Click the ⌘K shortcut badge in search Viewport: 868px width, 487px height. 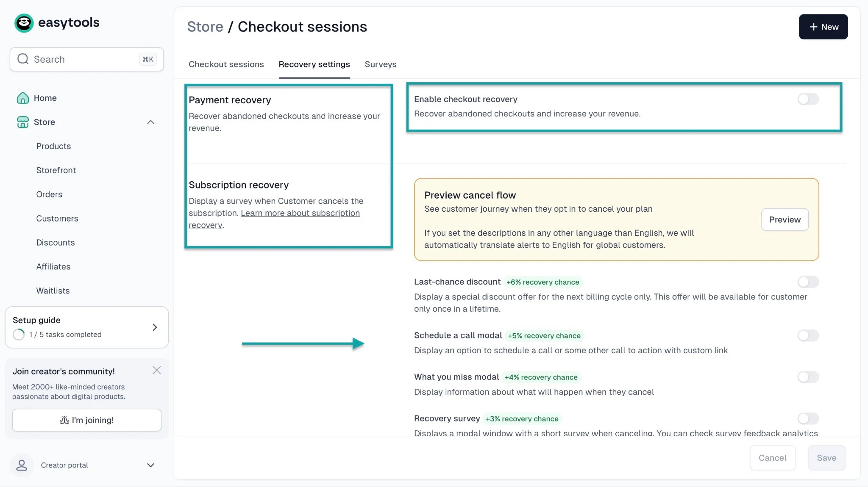148,59
